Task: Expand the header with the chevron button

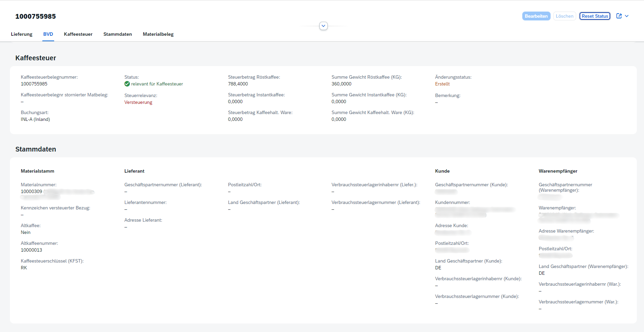Action: click(x=324, y=26)
